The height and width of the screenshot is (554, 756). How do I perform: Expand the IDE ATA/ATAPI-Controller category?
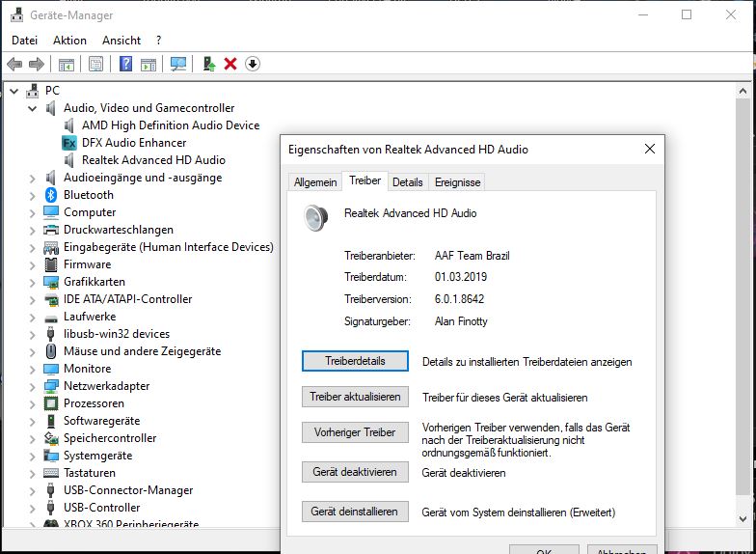pos(33,299)
